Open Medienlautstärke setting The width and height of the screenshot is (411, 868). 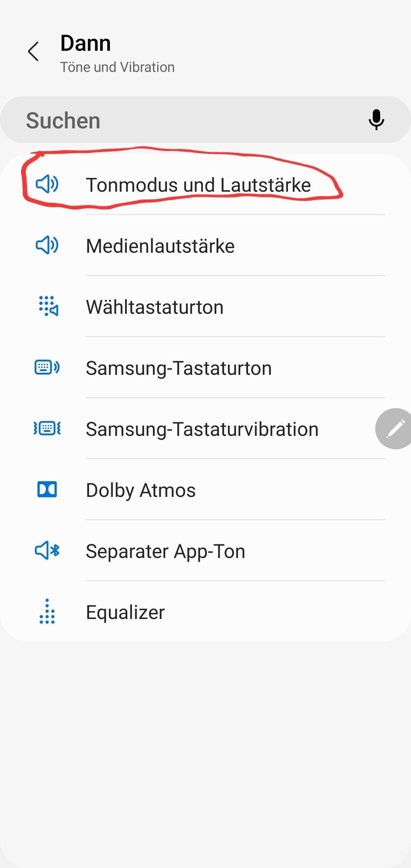[x=160, y=246]
